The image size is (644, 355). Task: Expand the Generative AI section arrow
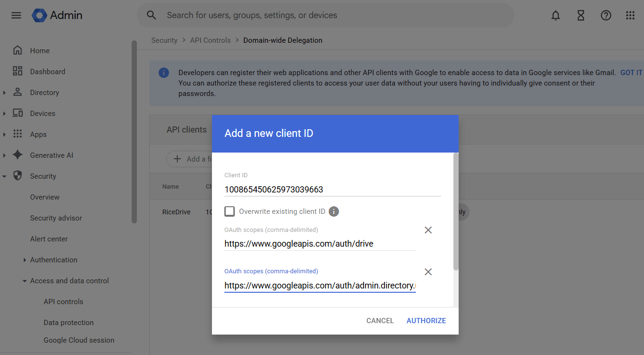(x=4, y=155)
